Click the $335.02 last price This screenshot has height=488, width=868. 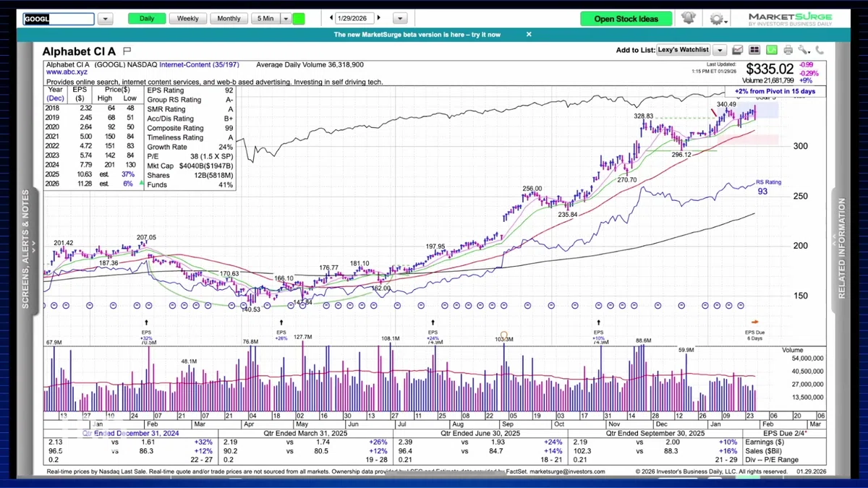coord(770,69)
